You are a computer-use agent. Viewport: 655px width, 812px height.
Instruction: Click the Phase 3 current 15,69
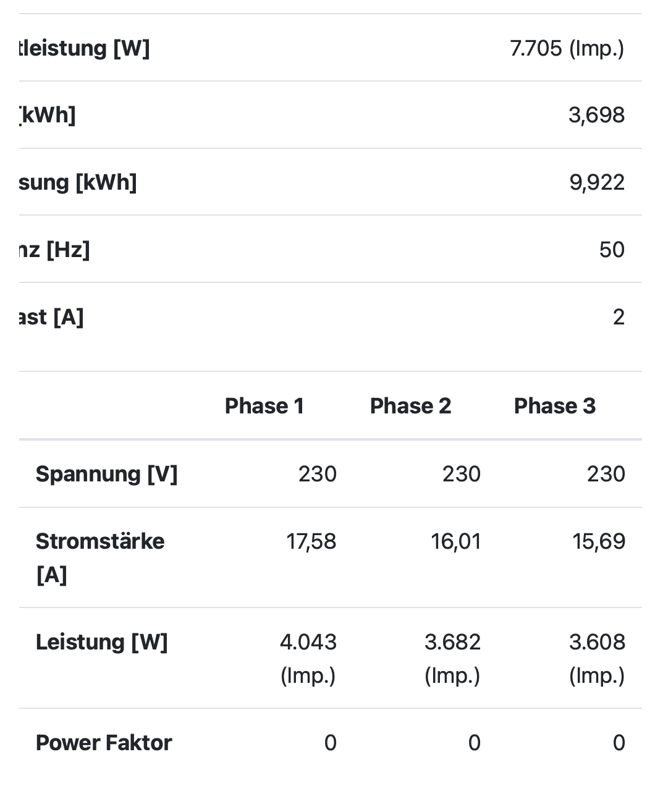pos(599,541)
